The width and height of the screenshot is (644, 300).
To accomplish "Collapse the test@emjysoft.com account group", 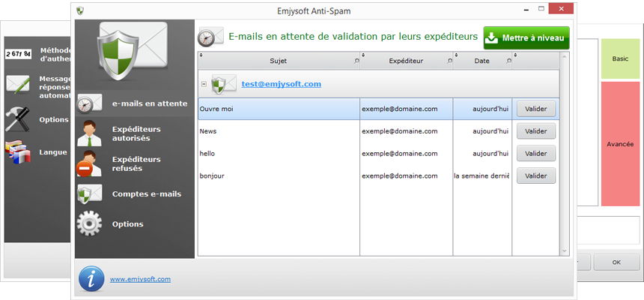I will (x=204, y=84).
